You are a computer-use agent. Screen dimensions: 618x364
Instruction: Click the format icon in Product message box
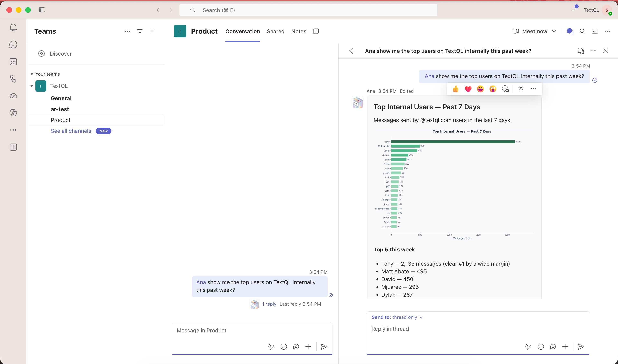(271, 347)
